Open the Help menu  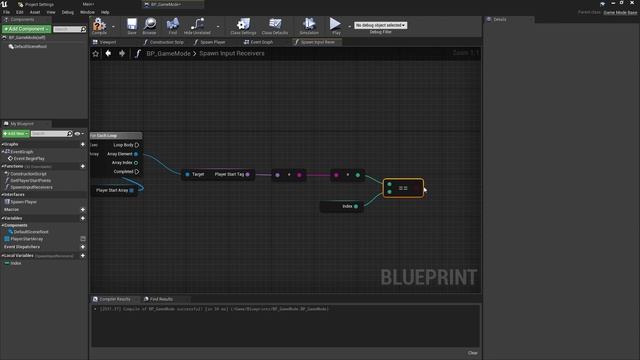[105, 12]
